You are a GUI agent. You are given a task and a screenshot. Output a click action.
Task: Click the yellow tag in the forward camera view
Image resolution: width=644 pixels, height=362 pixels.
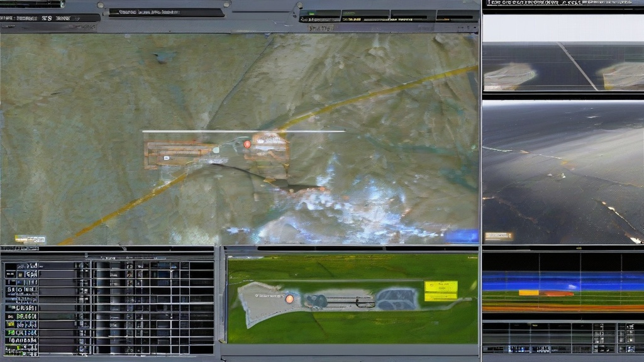(498, 236)
